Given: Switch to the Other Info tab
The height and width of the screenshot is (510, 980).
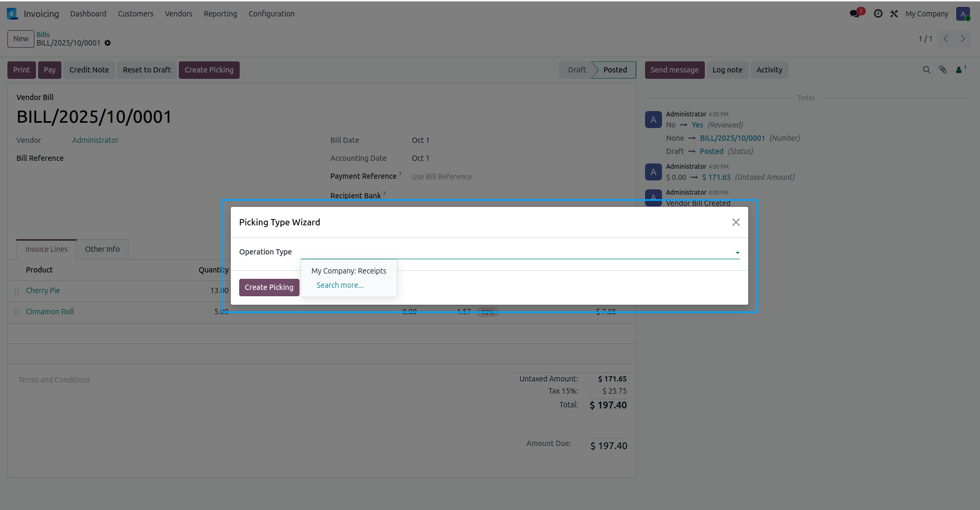Looking at the screenshot, I should (102, 249).
